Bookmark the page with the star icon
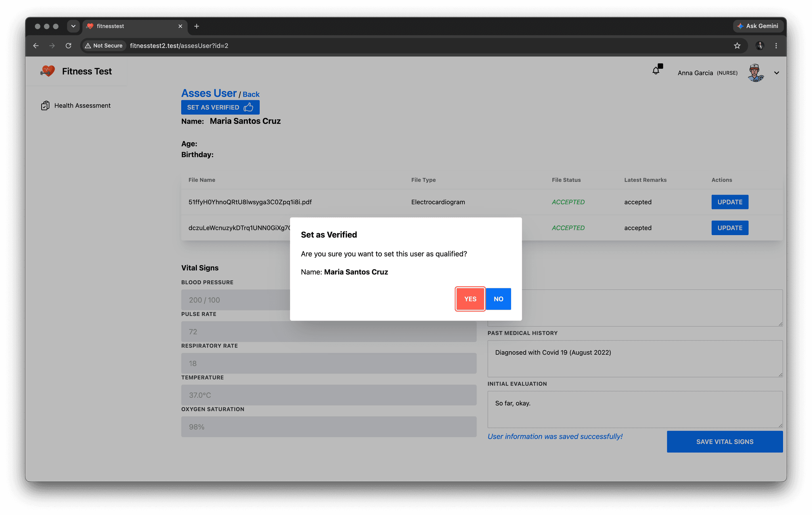Screen dimensions: 812x515 pyautogui.click(x=737, y=46)
